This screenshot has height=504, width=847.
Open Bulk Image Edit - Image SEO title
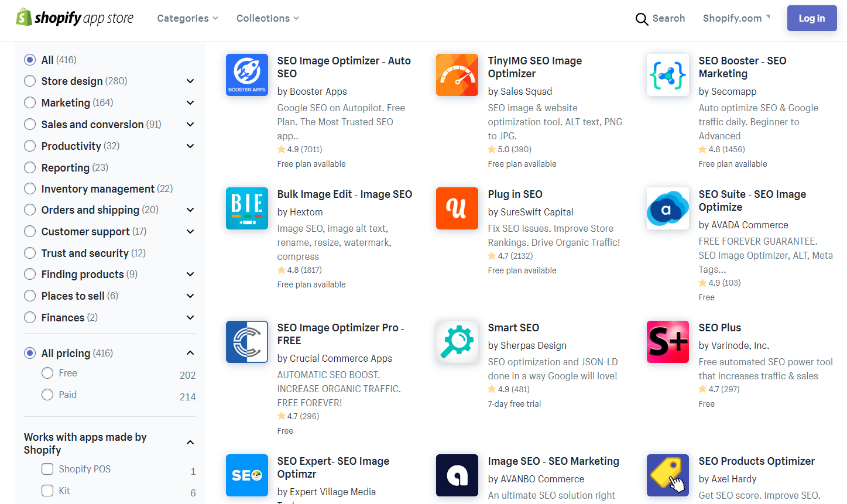(345, 194)
